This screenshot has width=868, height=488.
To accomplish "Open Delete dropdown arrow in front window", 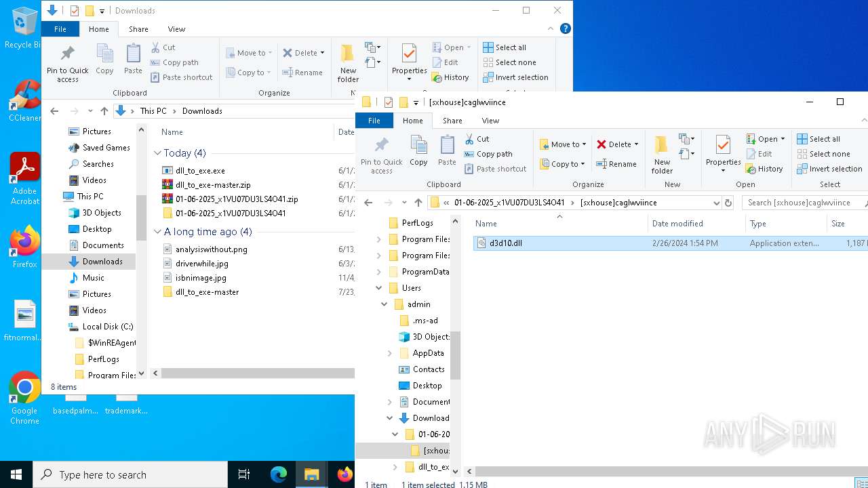I will coord(636,144).
